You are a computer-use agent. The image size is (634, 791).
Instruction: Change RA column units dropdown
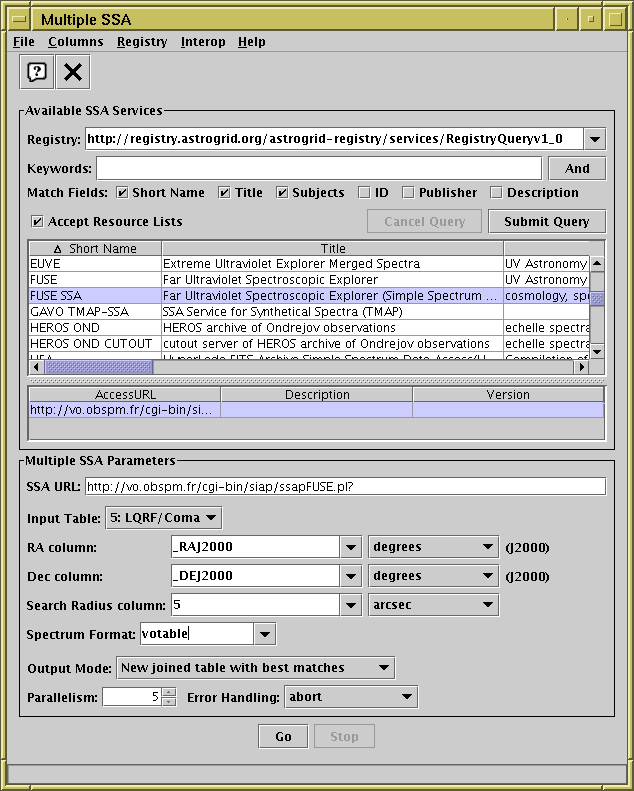pyautogui.click(x=433, y=547)
